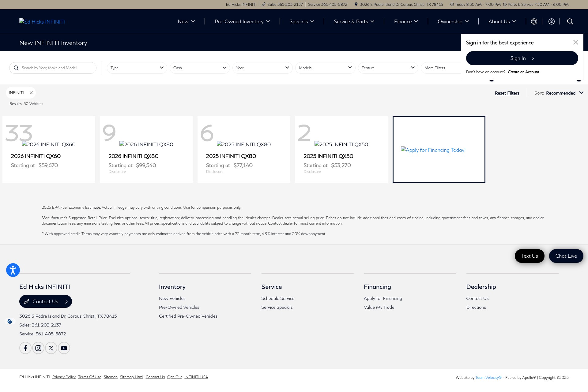The image size is (588, 392).
Task: Open New Vehicles footer link
Action: [x=172, y=298]
